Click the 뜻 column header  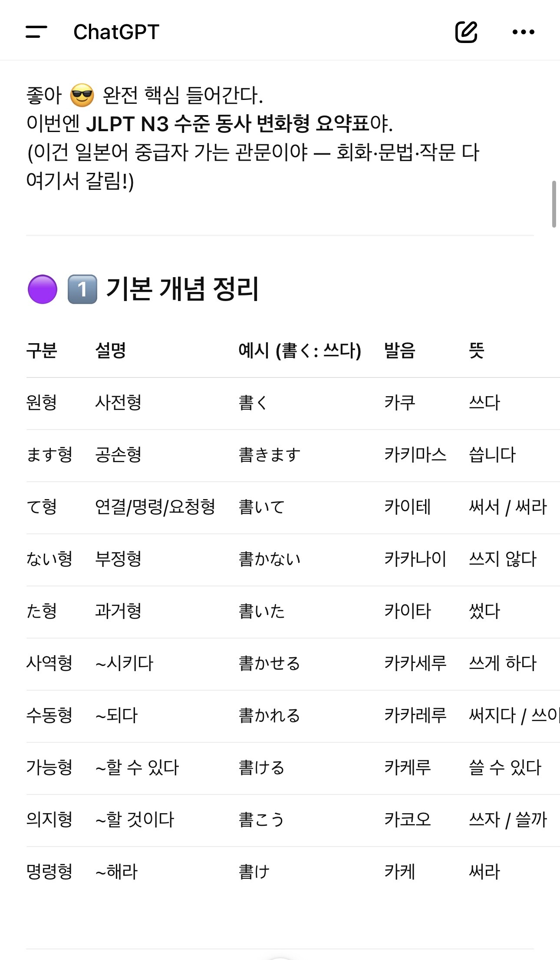coord(477,351)
